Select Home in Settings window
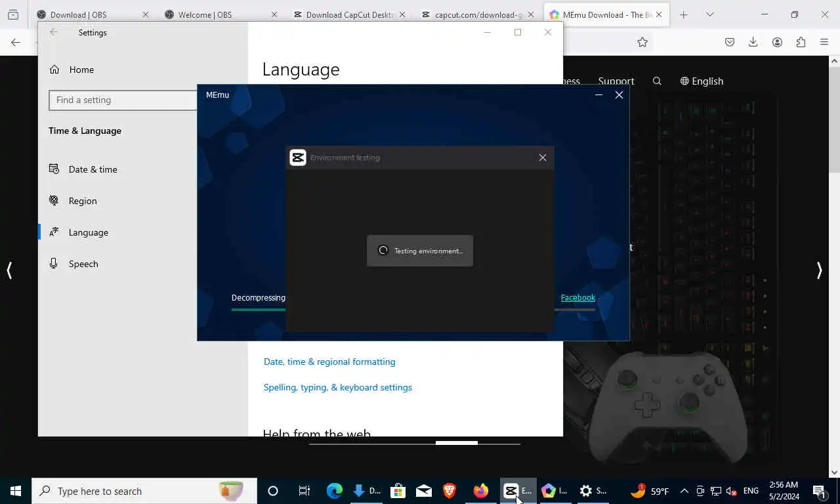The image size is (840, 504). click(x=72, y=70)
